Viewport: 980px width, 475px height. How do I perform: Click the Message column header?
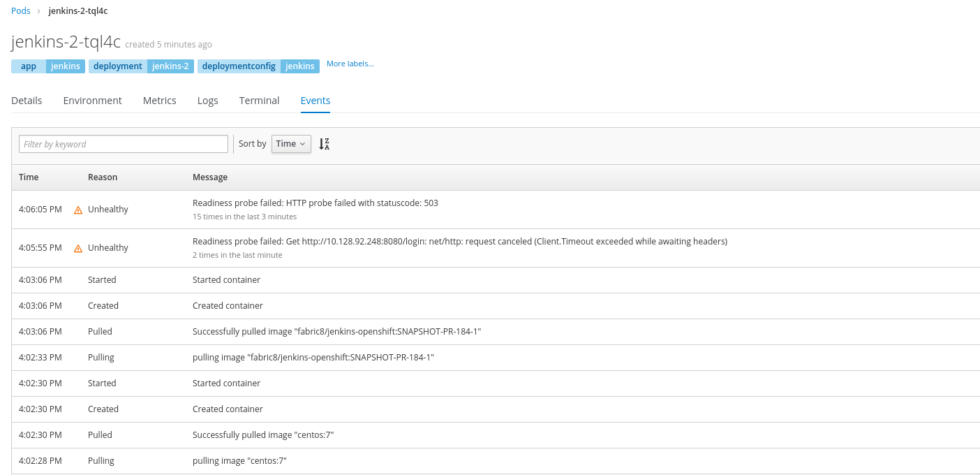coord(209,177)
